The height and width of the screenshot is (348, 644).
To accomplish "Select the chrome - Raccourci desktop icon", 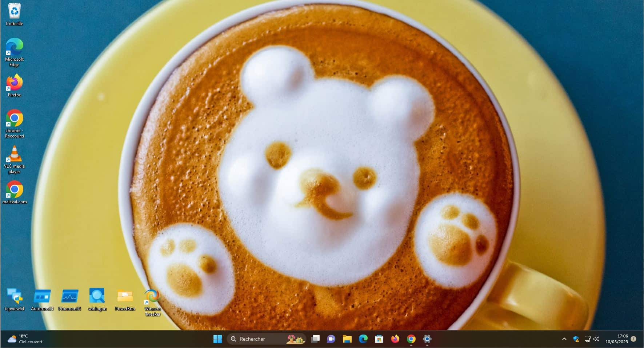I will (15, 124).
